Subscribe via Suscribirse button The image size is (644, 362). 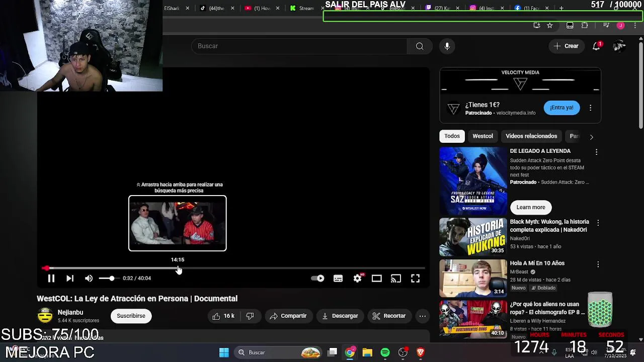131,316
